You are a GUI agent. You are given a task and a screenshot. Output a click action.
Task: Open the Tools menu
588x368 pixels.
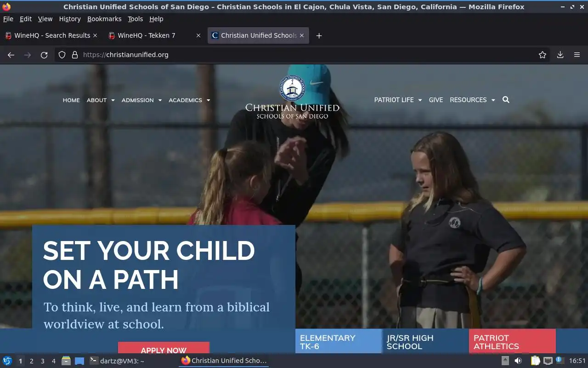click(136, 19)
